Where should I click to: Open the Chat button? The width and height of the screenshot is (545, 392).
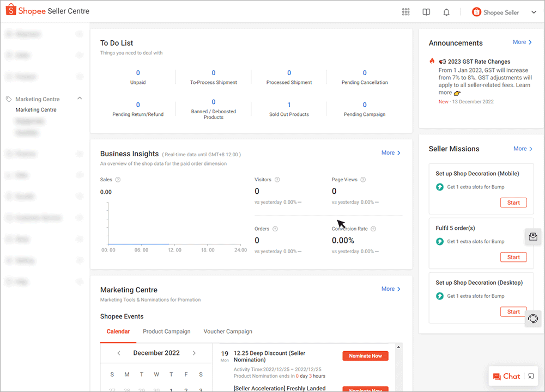tap(506, 376)
